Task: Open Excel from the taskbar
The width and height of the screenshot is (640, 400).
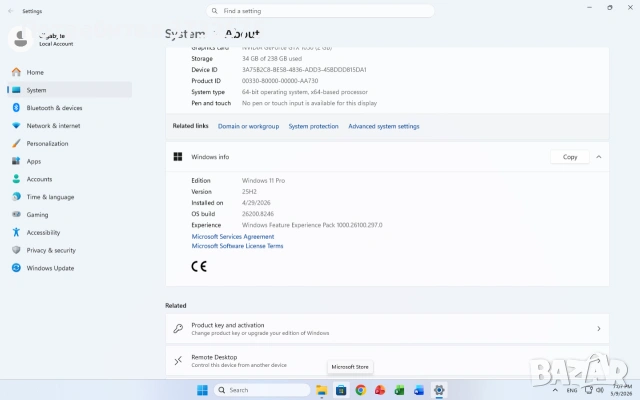Action: point(399,390)
